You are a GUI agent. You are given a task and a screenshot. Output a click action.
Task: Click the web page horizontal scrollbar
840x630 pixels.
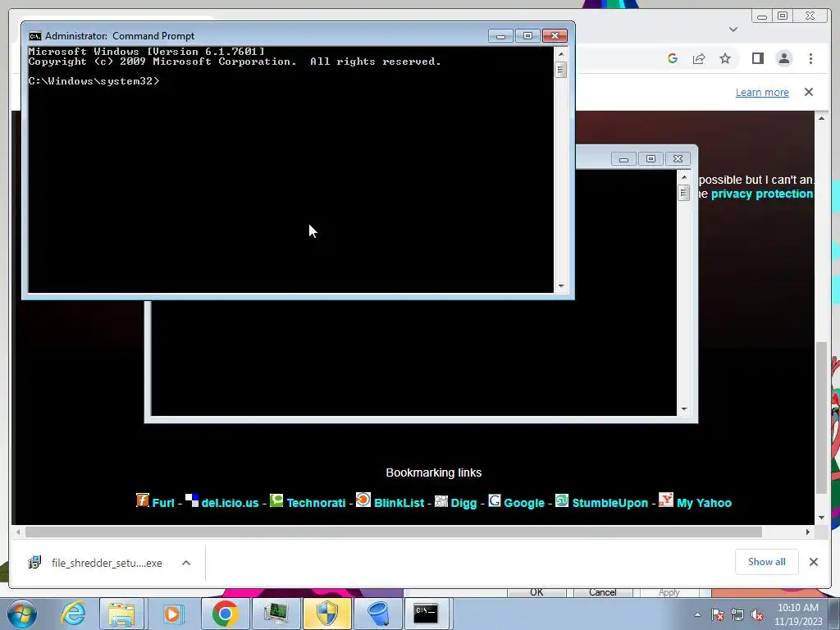[394, 532]
